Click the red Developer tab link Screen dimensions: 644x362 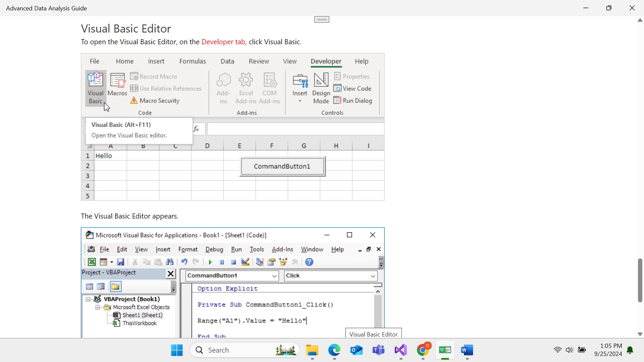point(223,42)
